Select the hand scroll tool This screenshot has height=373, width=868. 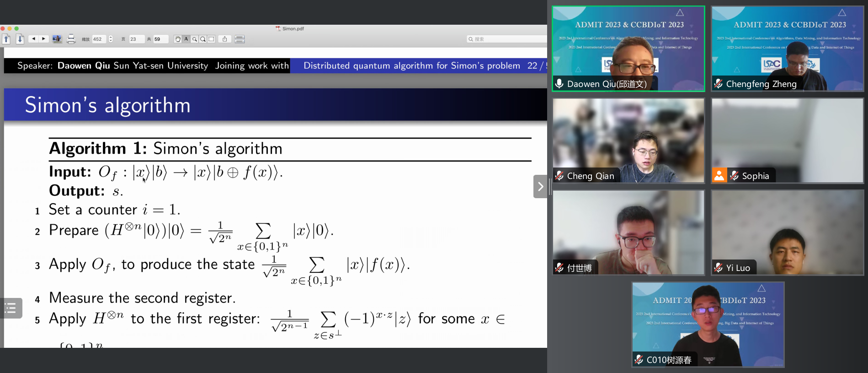click(x=177, y=39)
